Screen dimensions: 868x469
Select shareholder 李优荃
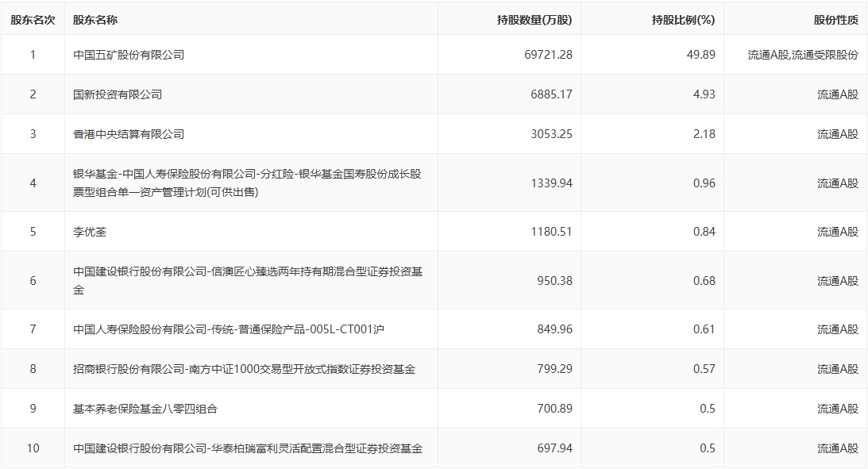89,232
